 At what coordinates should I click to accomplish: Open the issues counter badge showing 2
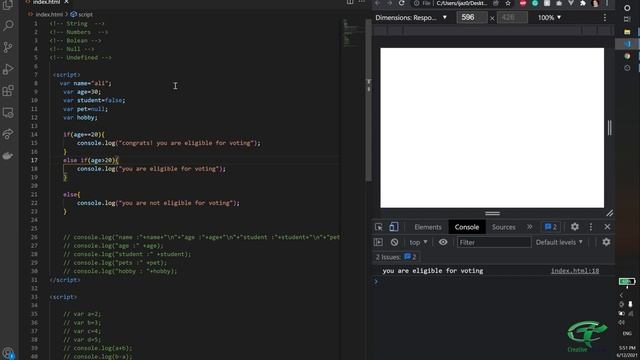click(551, 227)
